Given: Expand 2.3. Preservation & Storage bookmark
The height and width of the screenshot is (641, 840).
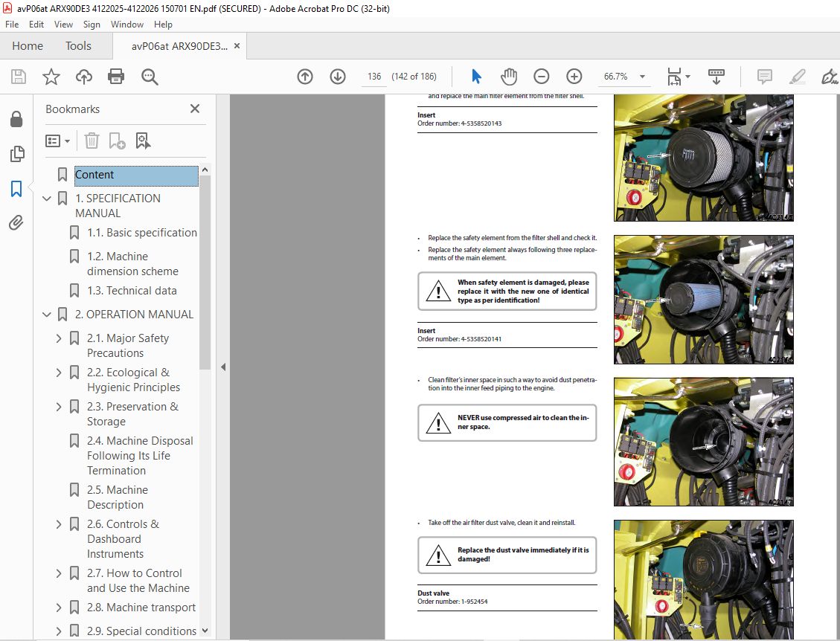Looking at the screenshot, I should [x=59, y=407].
